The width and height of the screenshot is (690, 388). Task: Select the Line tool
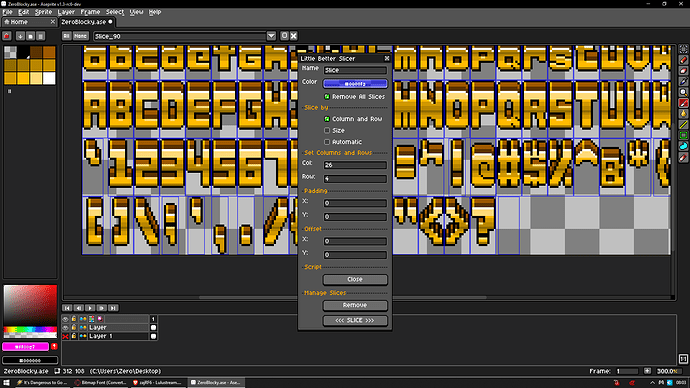pyautogui.click(x=683, y=124)
